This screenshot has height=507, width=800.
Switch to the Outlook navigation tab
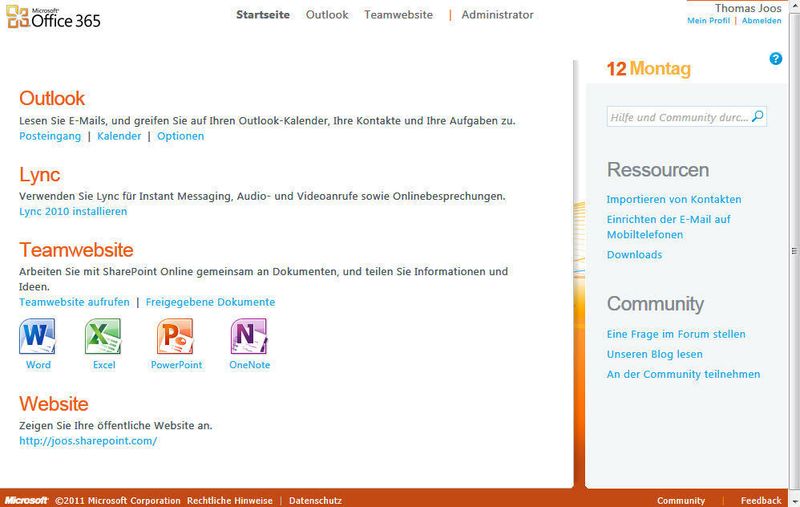coord(327,15)
